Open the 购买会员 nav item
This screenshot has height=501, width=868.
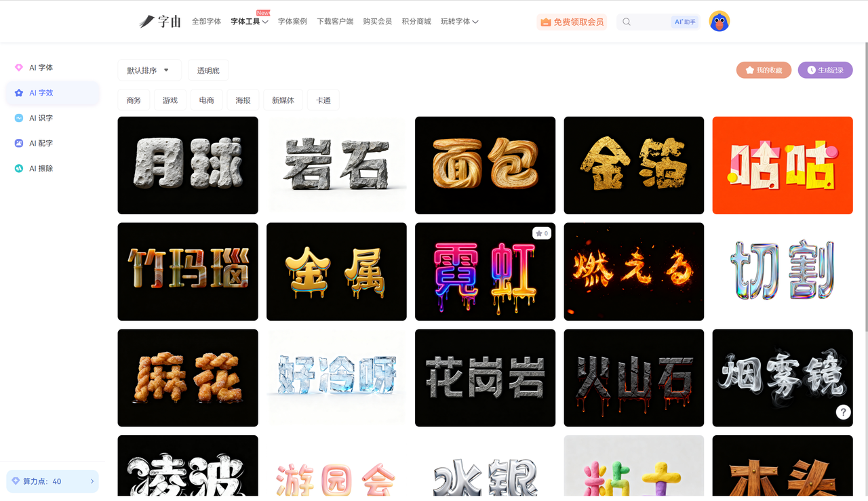point(377,22)
